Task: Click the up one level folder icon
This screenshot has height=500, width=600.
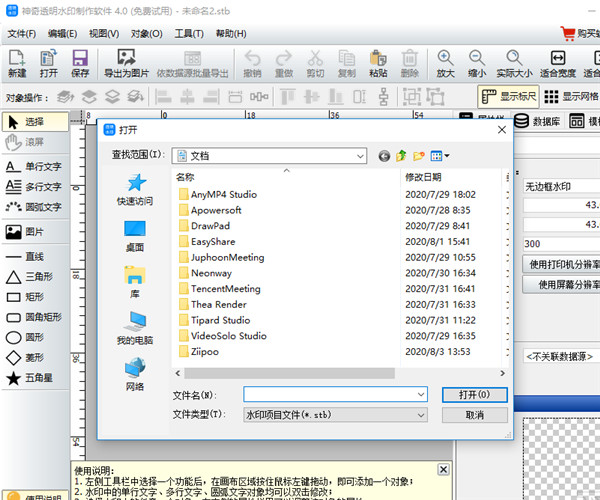Action: 401,156
